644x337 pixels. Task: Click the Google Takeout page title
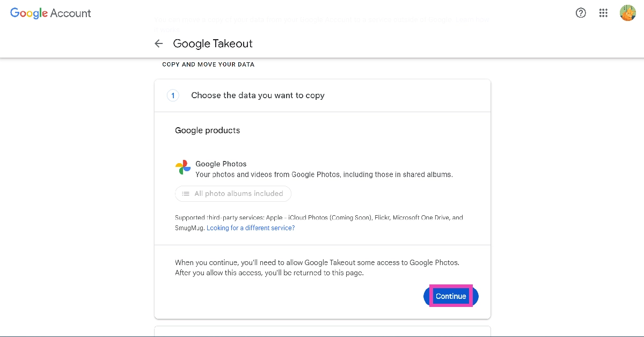point(213,43)
